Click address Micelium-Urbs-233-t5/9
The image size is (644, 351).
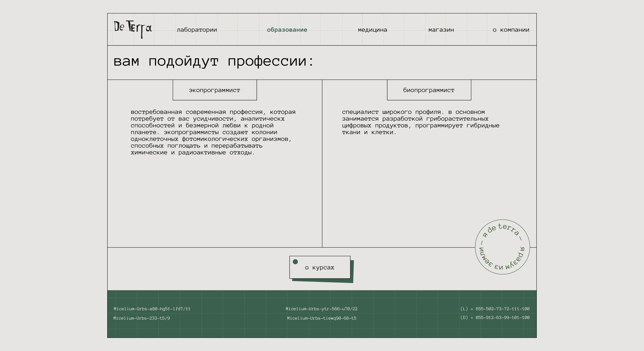142,318
